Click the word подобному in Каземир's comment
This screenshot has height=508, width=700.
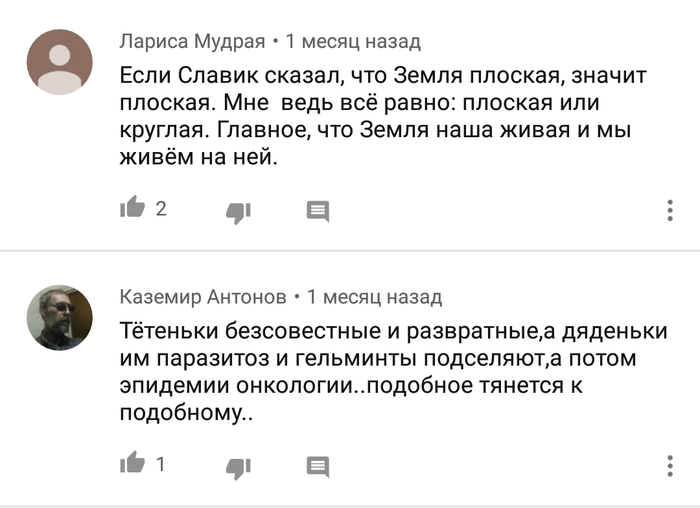coord(185,413)
